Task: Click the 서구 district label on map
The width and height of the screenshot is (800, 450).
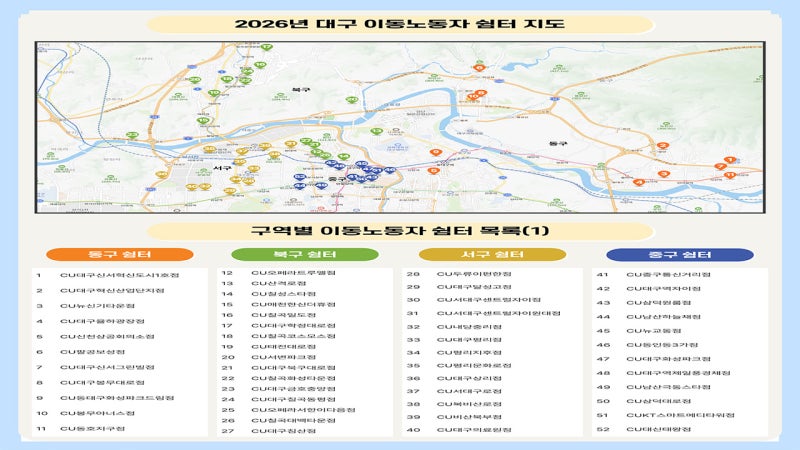Action: point(222,168)
